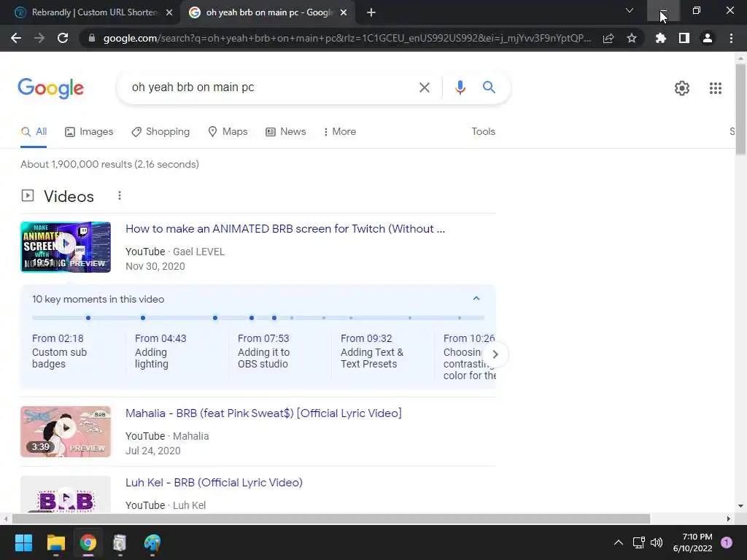Image resolution: width=747 pixels, height=560 pixels.
Task: Open the Extensions puzzle icon
Action: [661, 38]
